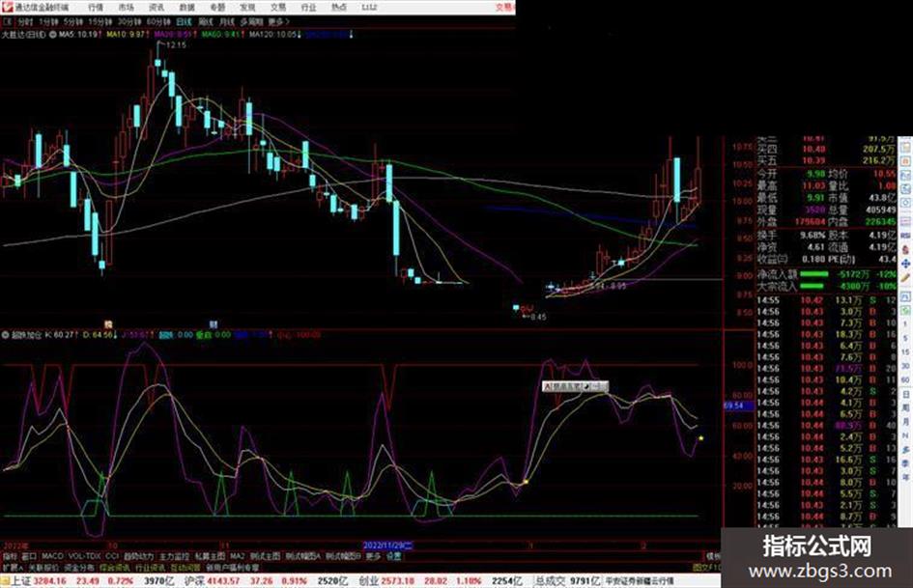
Task: Click the 60 minute shortcut in sidebar
Action: [905, 380]
